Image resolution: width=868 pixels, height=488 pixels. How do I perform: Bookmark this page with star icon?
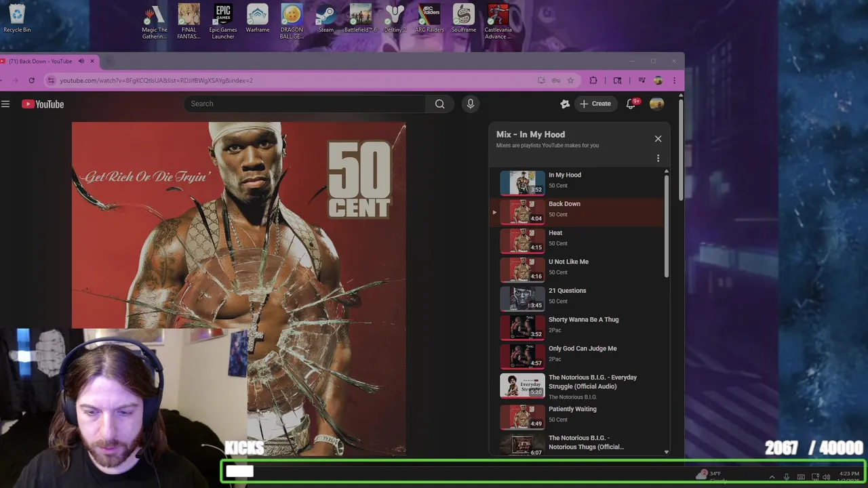(570, 80)
